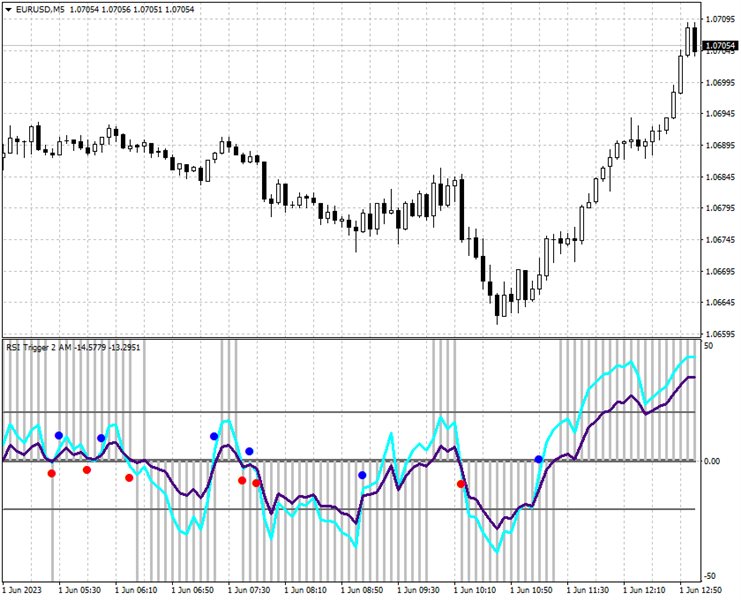This screenshot has height=600, width=741.
Task: Click the 1 Jun 08:10 time label
Action: pos(306,591)
